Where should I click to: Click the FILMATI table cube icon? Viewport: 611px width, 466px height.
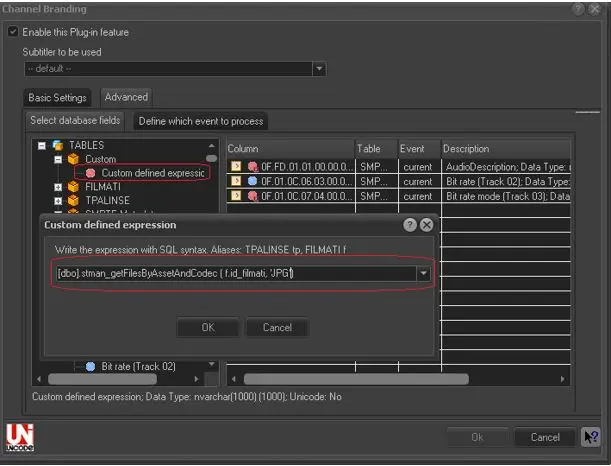73,187
